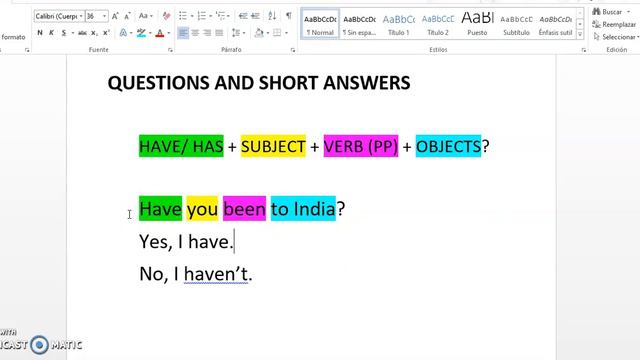The width and height of the screenshot is (640, 360).
Task: Apply red font color
Action: pyautogui.click(x=160, y=33)
